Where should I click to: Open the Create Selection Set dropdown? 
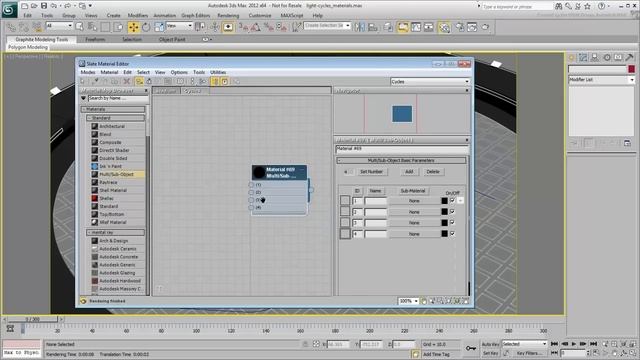click(x=327, y=25)
